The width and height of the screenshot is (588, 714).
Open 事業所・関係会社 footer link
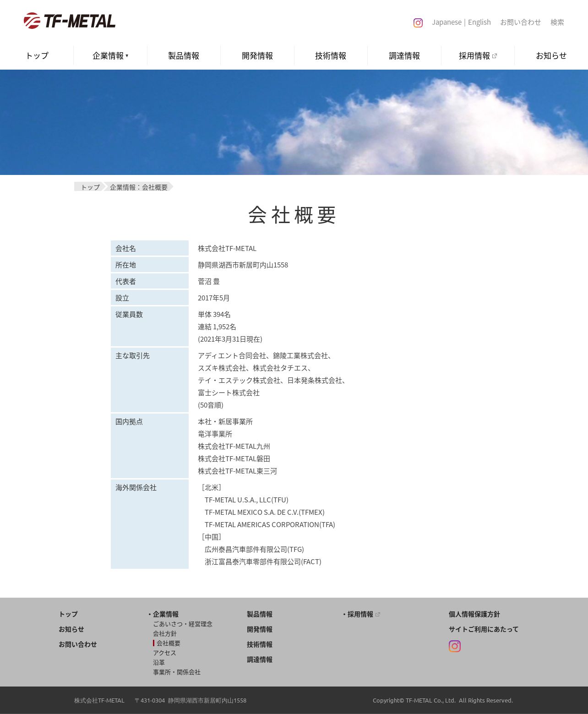(177, 672)
